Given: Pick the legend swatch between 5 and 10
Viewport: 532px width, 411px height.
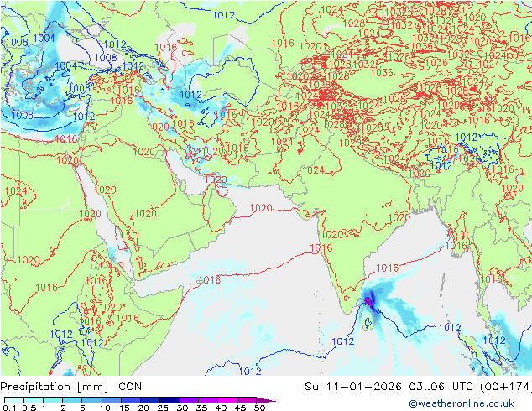Looking at the screenshot, I should click(x=91, y=400).
